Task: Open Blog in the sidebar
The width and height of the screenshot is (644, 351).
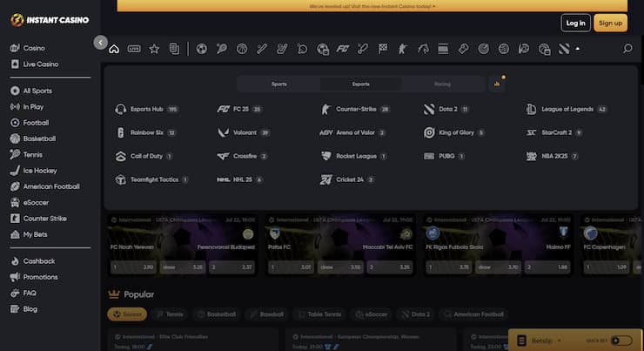Action: click(x=23, y=309)
